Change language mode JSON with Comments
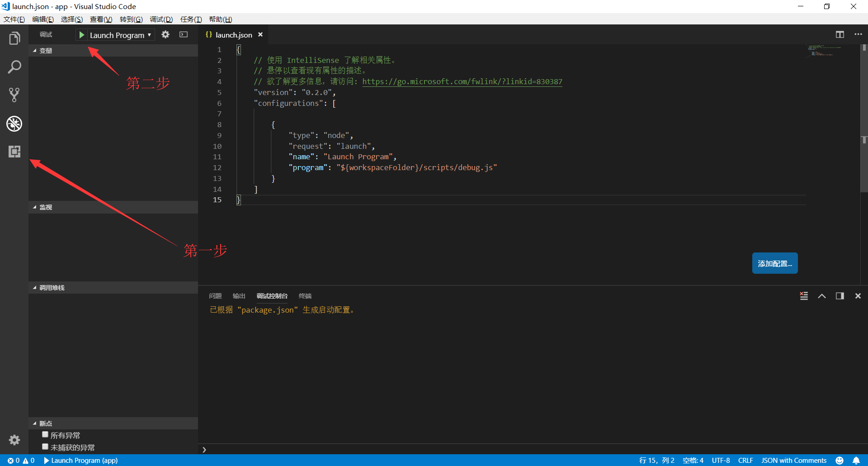Viewport: 868px width, 466px height. 794,460
